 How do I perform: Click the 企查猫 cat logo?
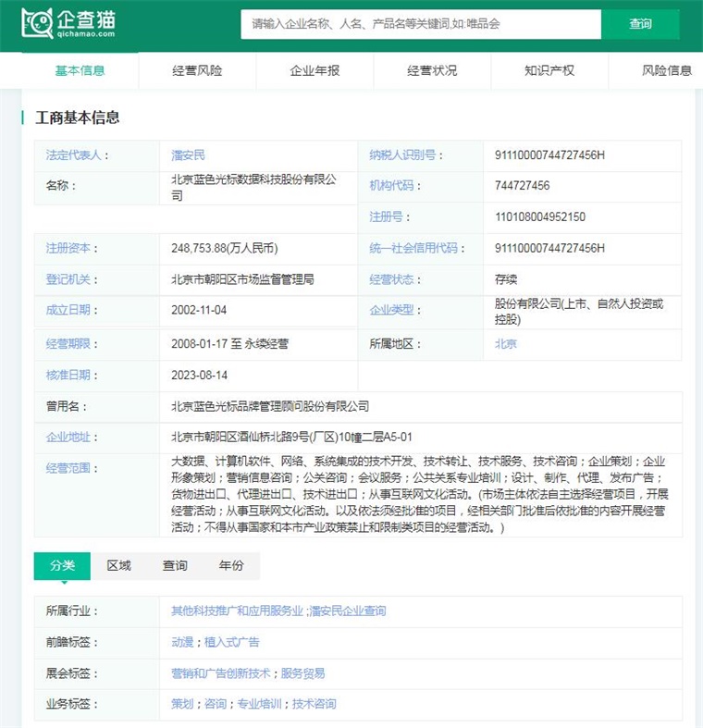[68, 24]
